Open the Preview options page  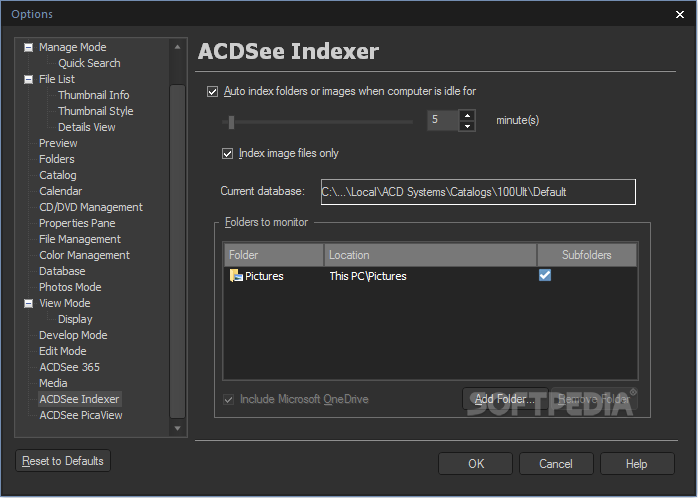[x=58, y=143]
